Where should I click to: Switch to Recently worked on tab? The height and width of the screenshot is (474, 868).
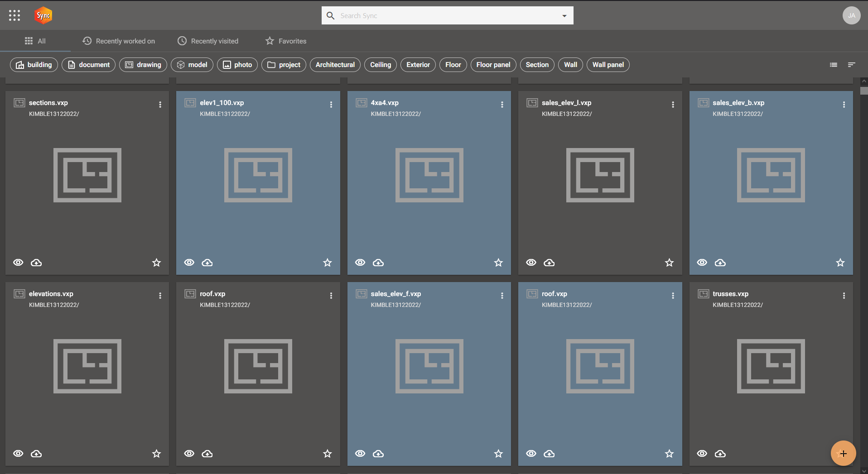tap(119, 41)
